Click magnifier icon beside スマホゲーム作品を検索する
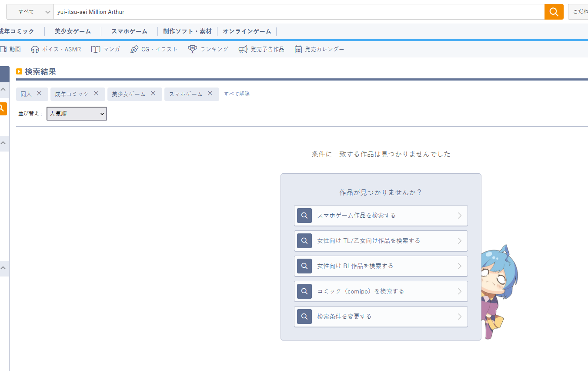 [x=304, y=216]
